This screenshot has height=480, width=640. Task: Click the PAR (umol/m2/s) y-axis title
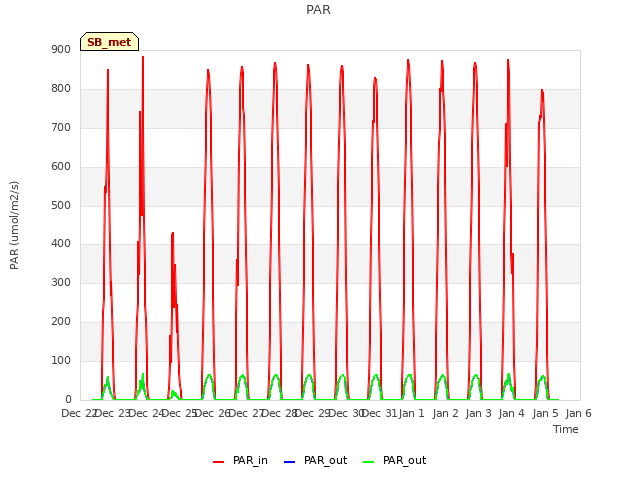coord(14,225)
